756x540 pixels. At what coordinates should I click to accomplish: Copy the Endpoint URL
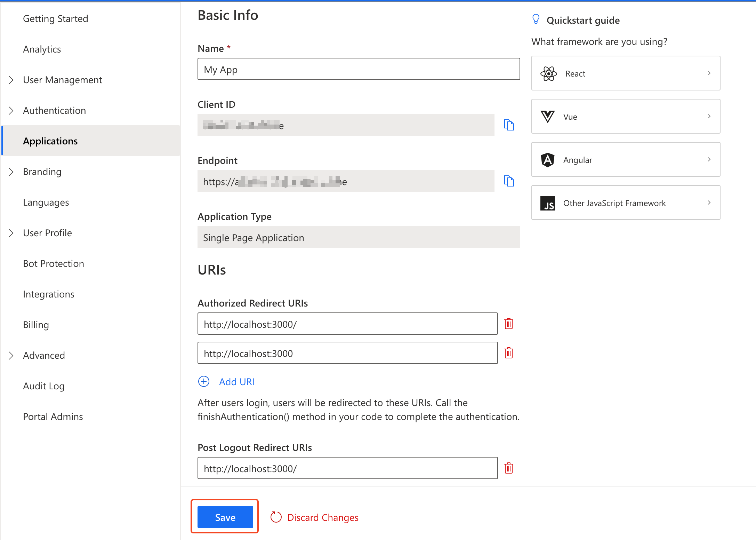(509, 181)
